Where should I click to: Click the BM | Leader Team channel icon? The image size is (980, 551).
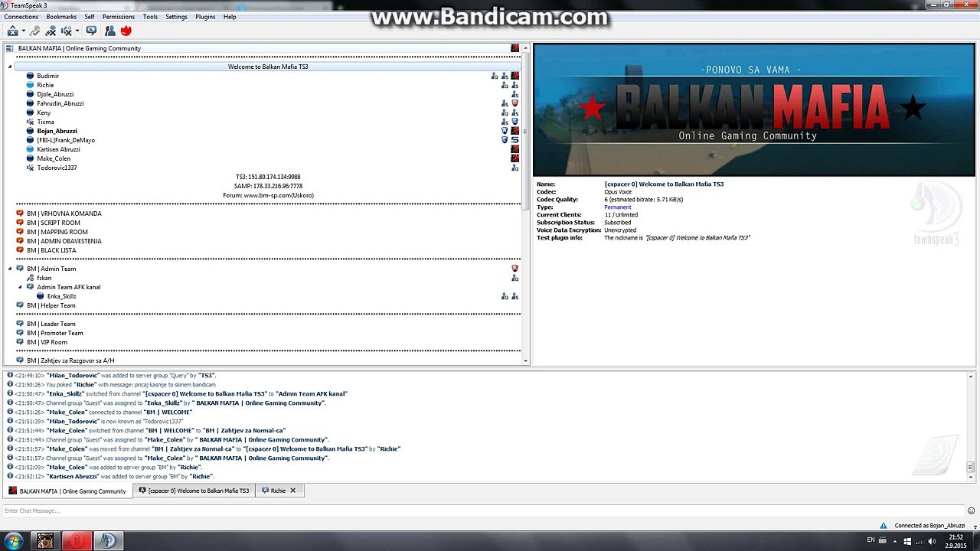click(20, 324)
